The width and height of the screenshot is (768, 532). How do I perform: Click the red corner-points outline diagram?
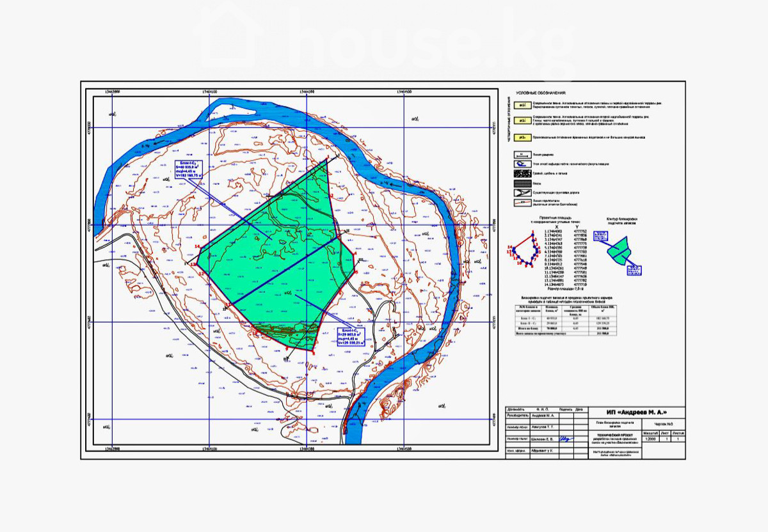click(525, 252)
